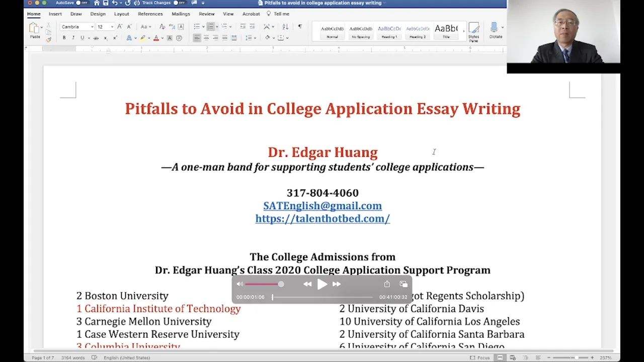
Task: Click the 3164 words count
Action: [x=73, y=357]
